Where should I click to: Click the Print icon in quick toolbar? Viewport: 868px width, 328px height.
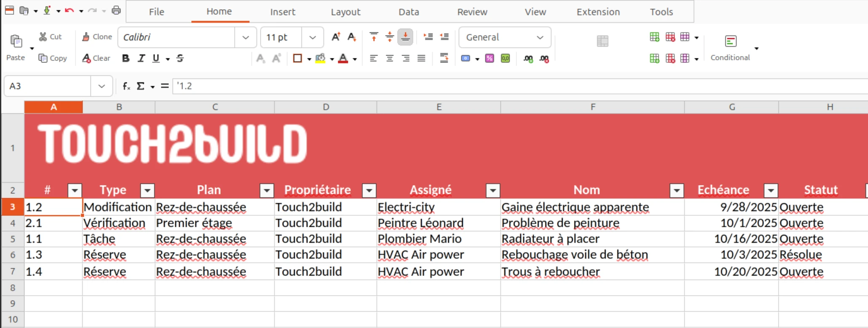click(116, 11)
